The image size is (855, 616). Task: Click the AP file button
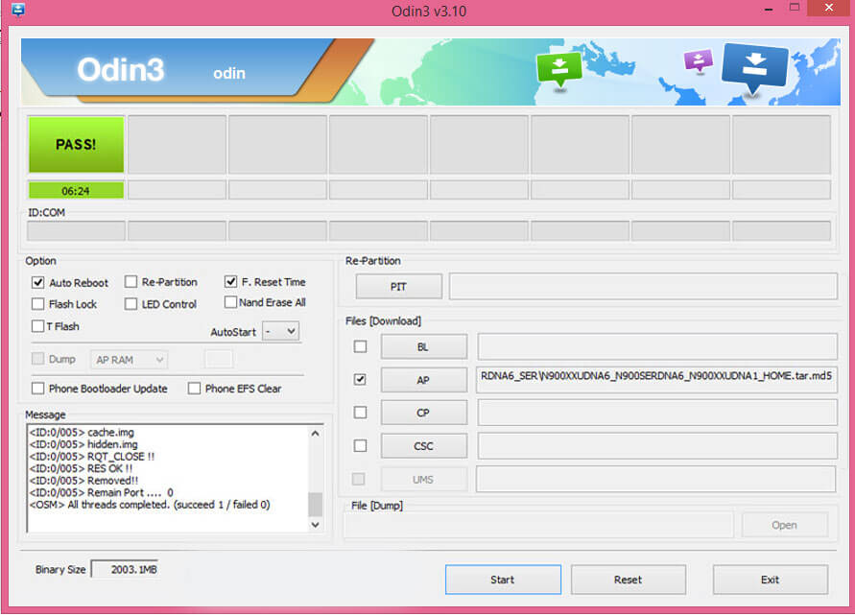[x=424, y=380]
